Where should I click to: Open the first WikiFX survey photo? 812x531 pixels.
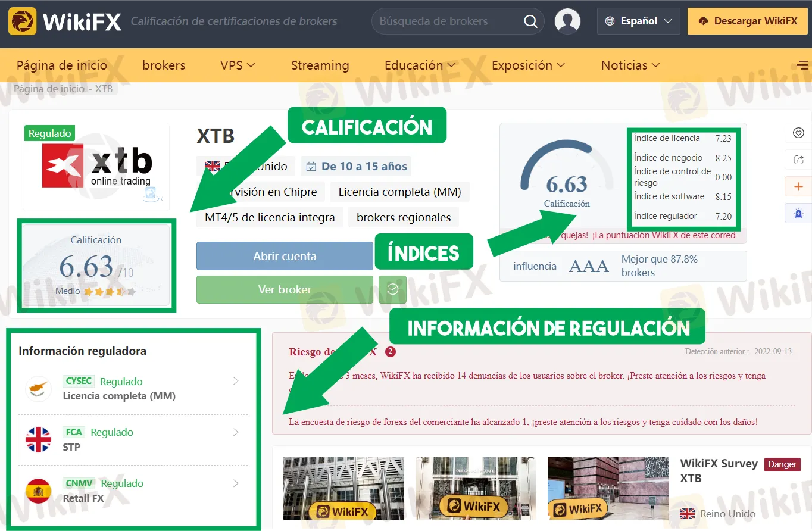pos(343,489)
